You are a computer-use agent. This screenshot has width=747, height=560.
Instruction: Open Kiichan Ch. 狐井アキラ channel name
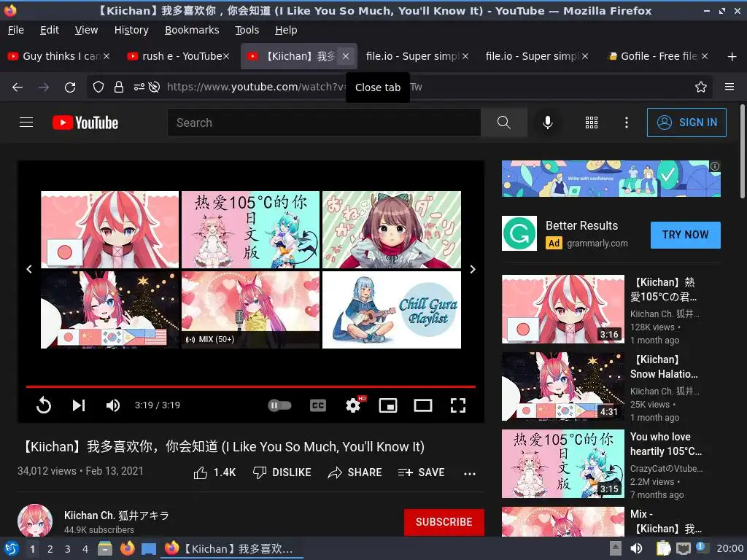click(117, 516)
